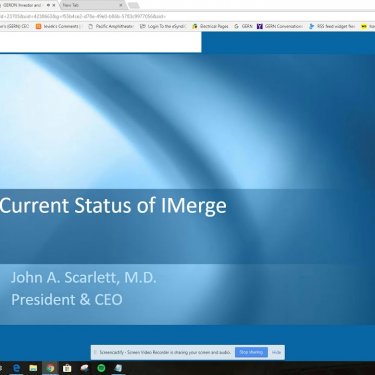Open the Microsoft Store taskbar icon
This screenshot has height=375, width=375.
click(x=67, y=368)
